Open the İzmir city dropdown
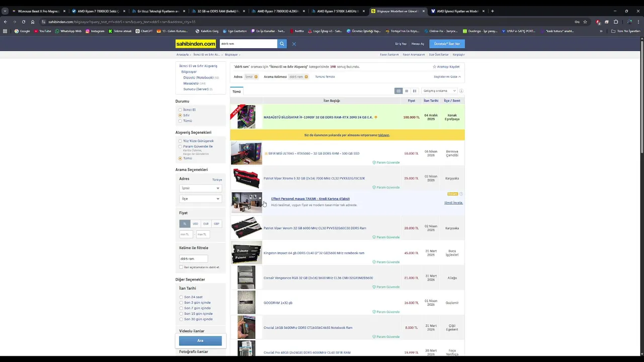644x362 pixels. 200,188
